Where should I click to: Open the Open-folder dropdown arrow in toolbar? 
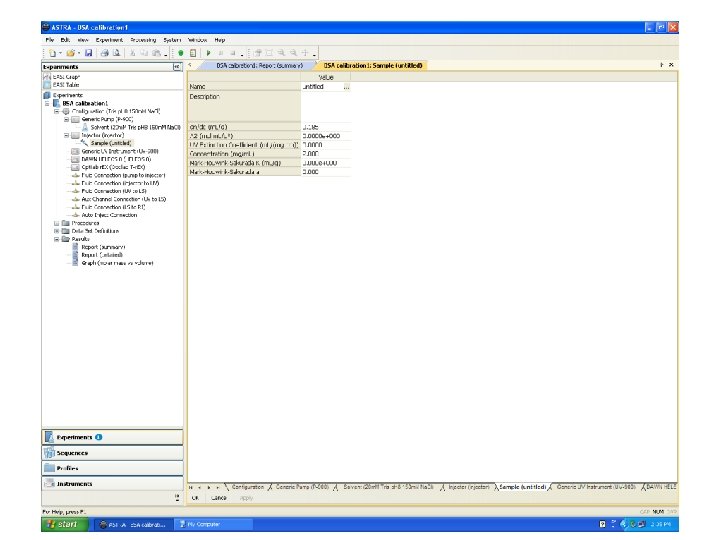click(79, 53)
